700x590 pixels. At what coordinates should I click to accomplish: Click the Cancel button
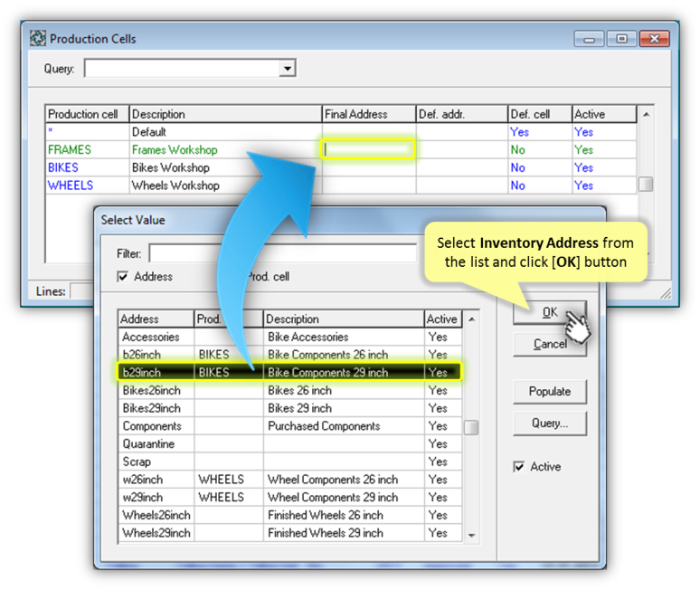click(x=549, y=344)
